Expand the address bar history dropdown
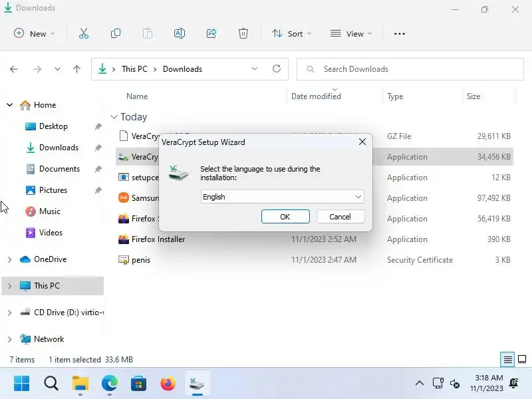 tap(255, 69)
